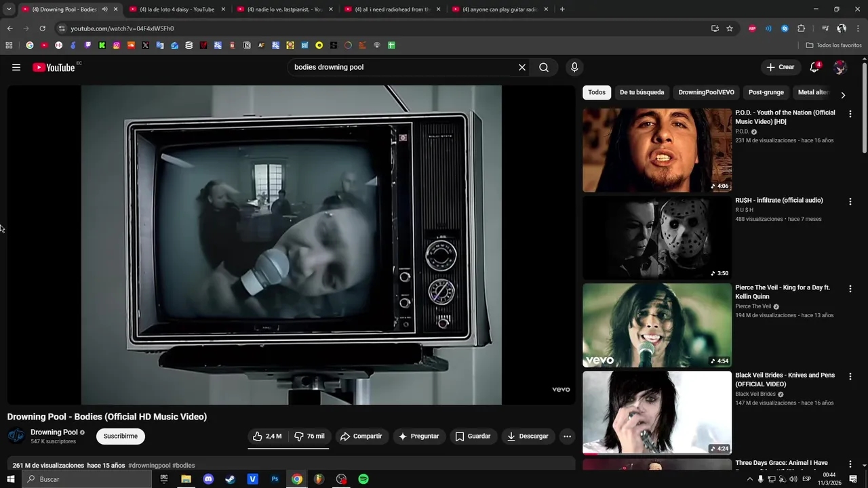Open Steam from the taskbar
The image size is (868, 488).
pyautogui.click(x=231, y=479)
